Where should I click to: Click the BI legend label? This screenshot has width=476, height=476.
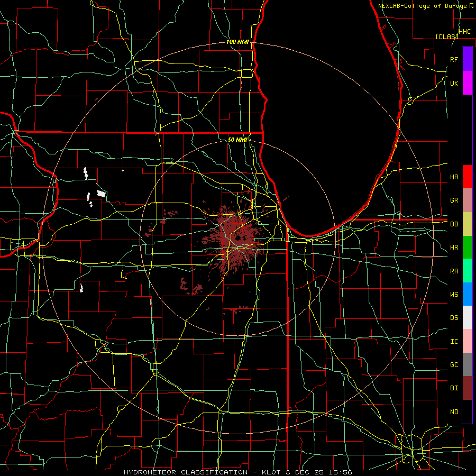click(454, 388)
